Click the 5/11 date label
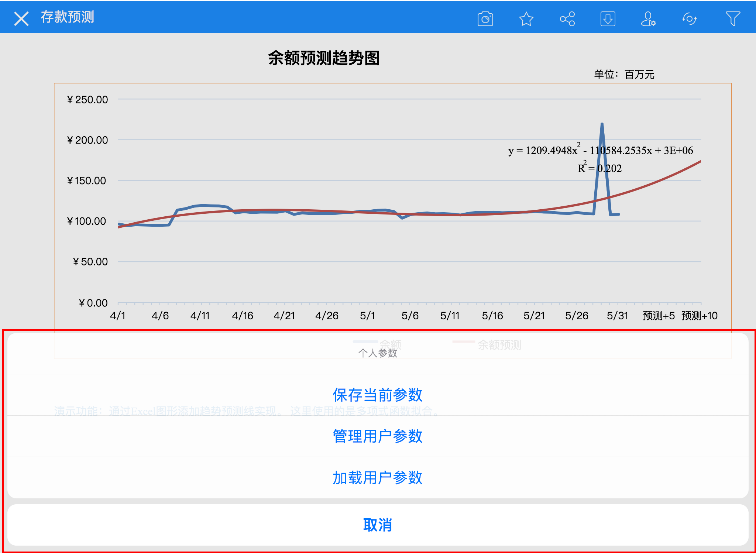Screen dimensions: 756x553 tap(450, 316)
